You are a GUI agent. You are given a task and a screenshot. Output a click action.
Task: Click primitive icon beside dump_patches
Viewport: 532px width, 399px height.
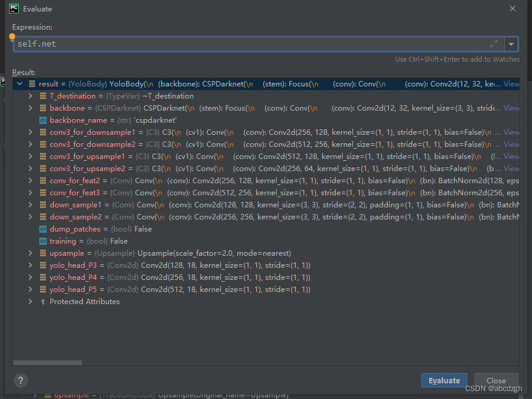43,229
